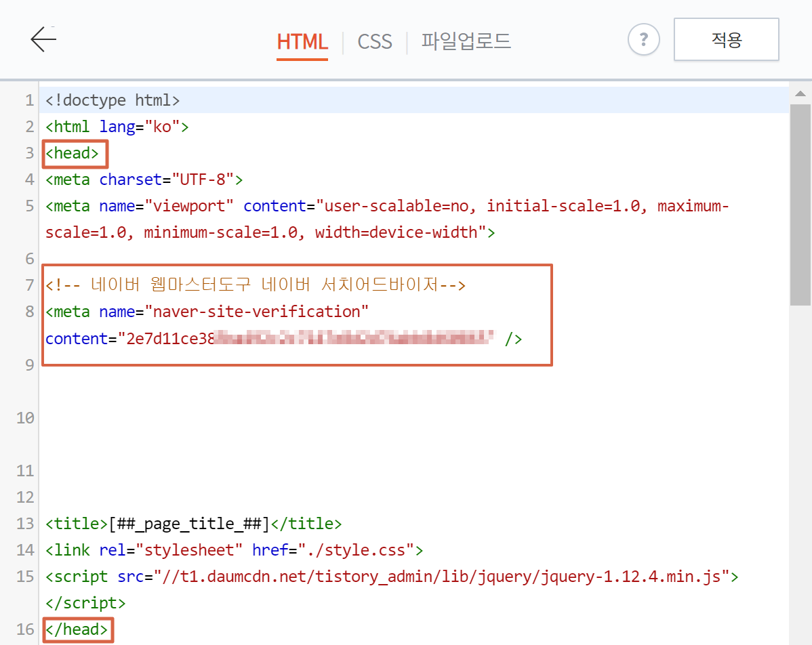Click the link rel="stylesheet" line
812x645 pixels.
pos(234,549)
